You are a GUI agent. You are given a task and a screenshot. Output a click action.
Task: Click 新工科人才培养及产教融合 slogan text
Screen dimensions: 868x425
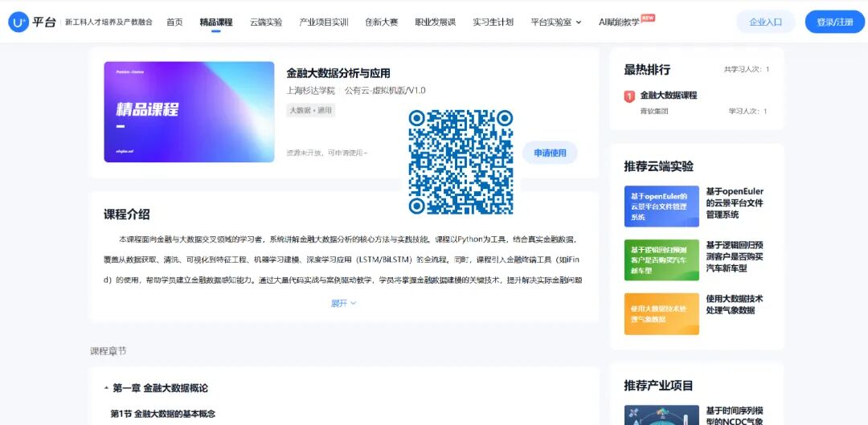108,22
